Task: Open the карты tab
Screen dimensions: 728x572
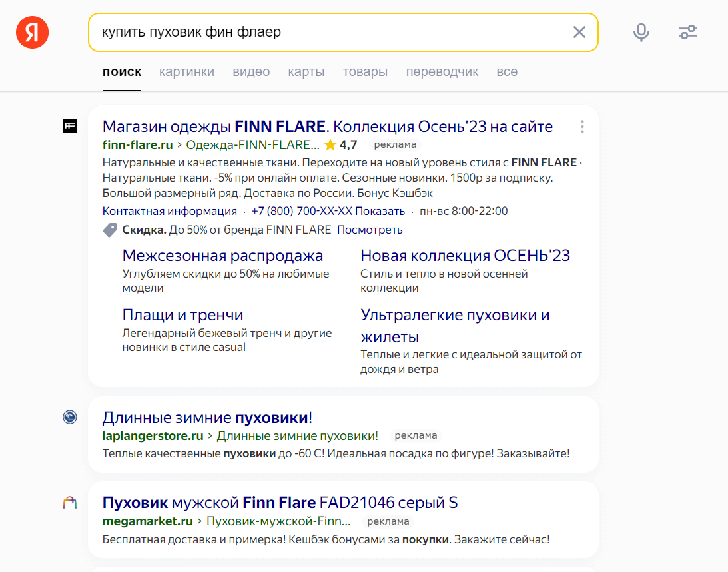Action: click(306, 72)
